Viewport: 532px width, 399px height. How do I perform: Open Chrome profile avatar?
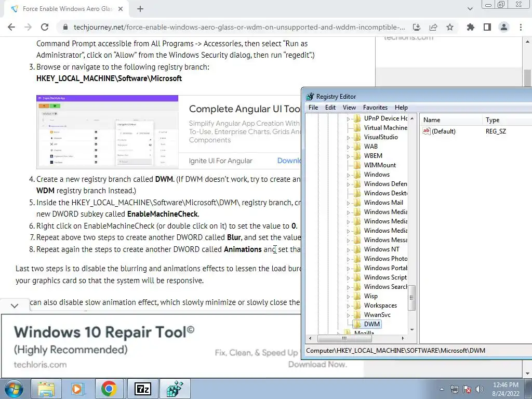pyautogui.click(x=504, y=27)
